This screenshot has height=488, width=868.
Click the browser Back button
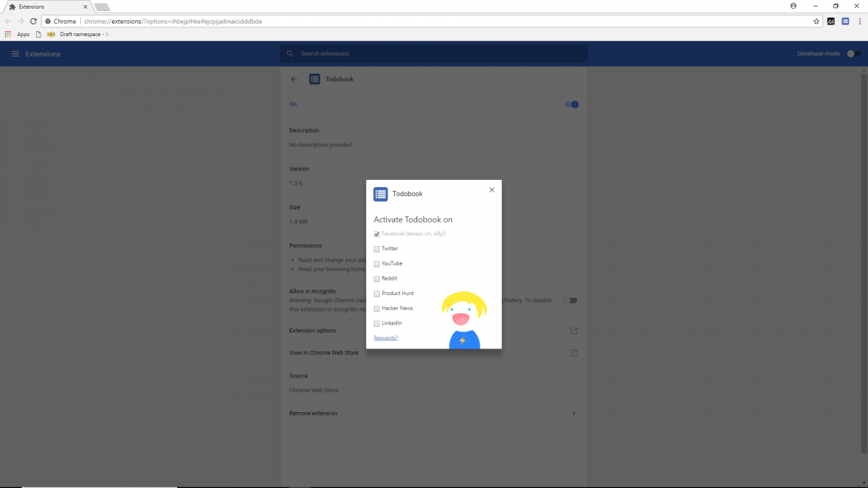coord(8,21)
